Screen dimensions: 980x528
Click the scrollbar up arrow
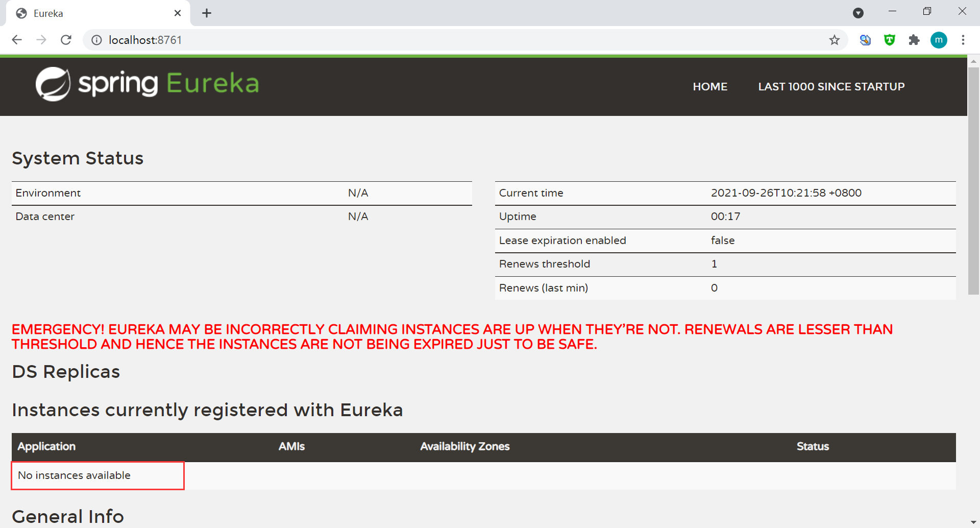[973, 61]
